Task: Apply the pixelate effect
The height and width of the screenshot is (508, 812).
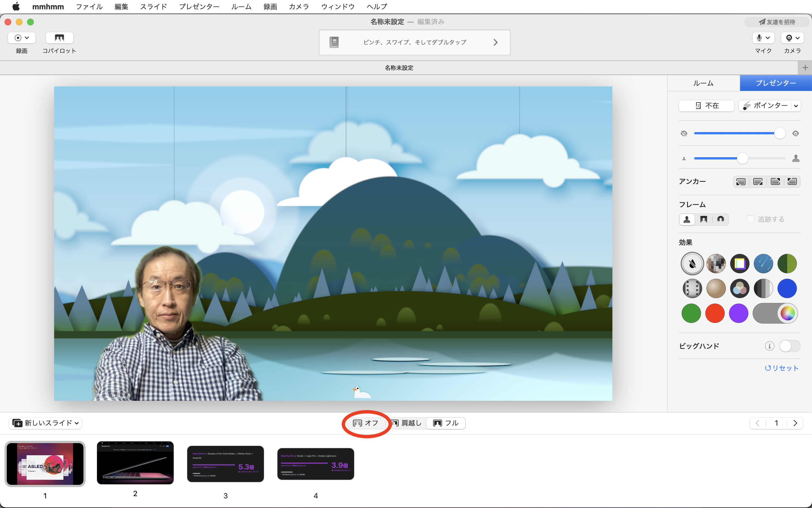Action: 716,264
